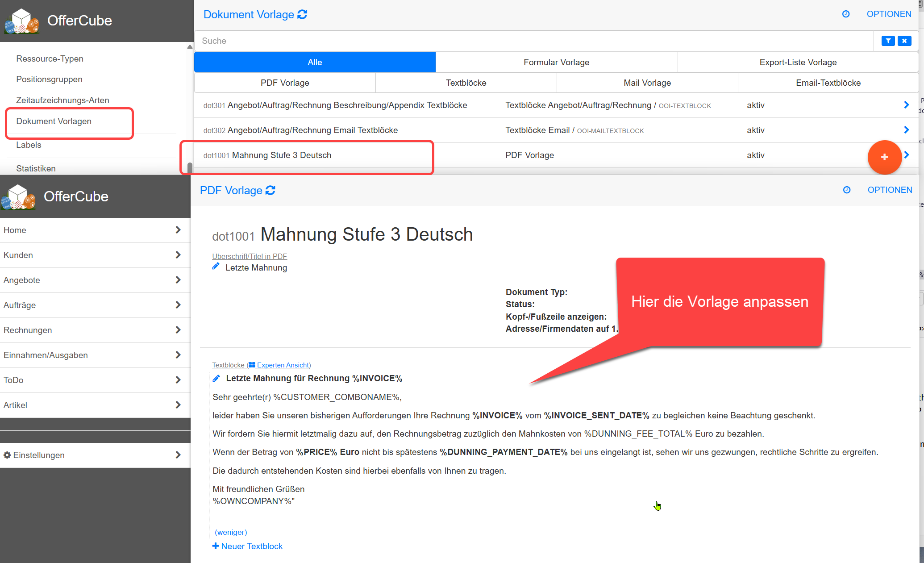Switch to PDF Vorlage tab
Viewport: 924px width, 563px height.
tap(285, 83)
